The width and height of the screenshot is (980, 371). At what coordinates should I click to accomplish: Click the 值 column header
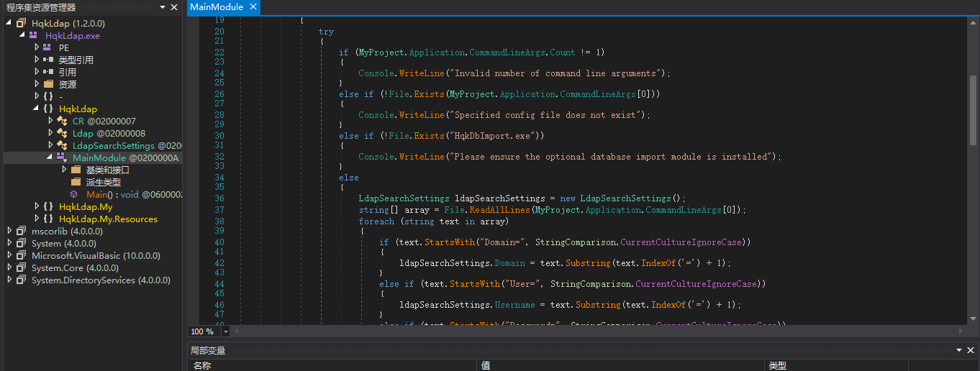(x=486, y=365)
